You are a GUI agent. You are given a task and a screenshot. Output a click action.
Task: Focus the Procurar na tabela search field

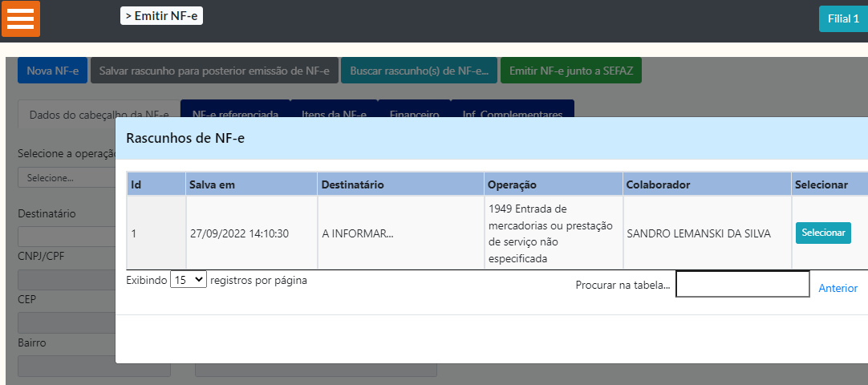point(742,285)
